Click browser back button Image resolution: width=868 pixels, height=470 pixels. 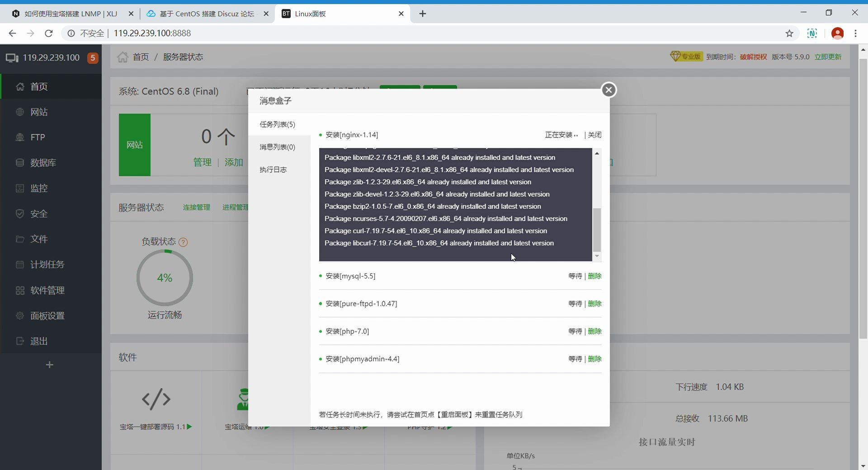click(x=12, y=33)
